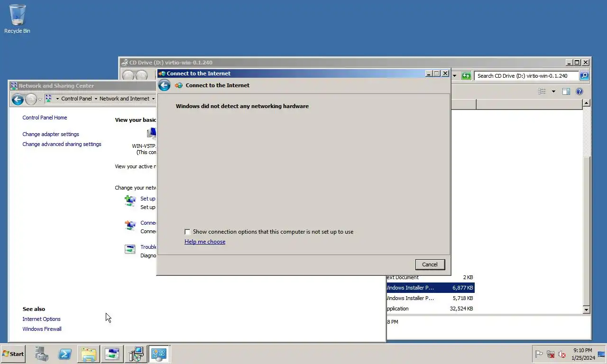
Task: Click Change adapter settings link
Action: point(51,134)
